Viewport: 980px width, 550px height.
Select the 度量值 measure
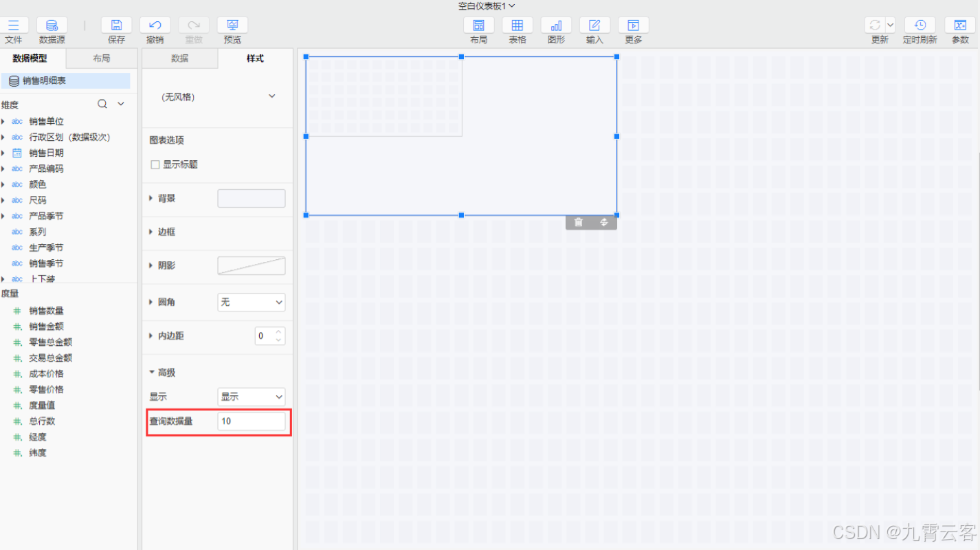tap(42, 406)
